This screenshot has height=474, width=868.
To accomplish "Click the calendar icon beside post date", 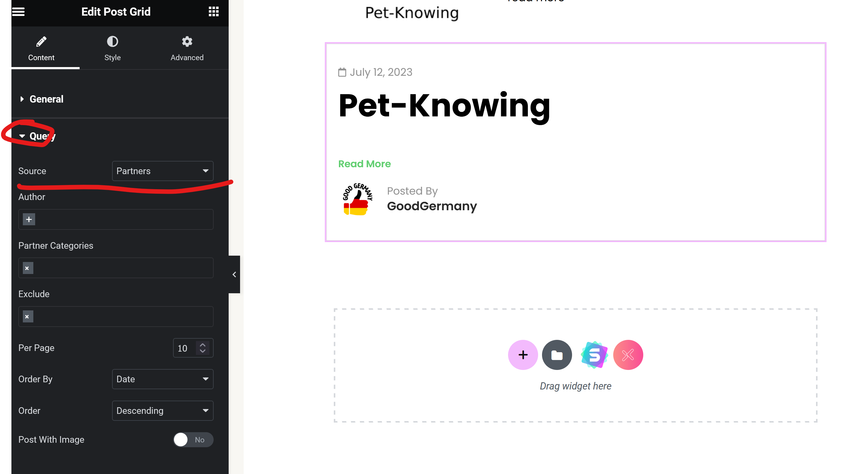I will tap(342, 72).
